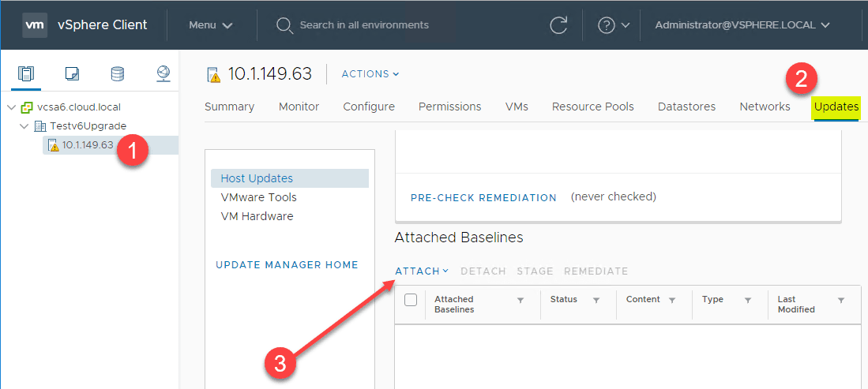Viewport: 868px width, 389px height.
Task: Select Host Updates in the side menu
Action: coord(290,178)
